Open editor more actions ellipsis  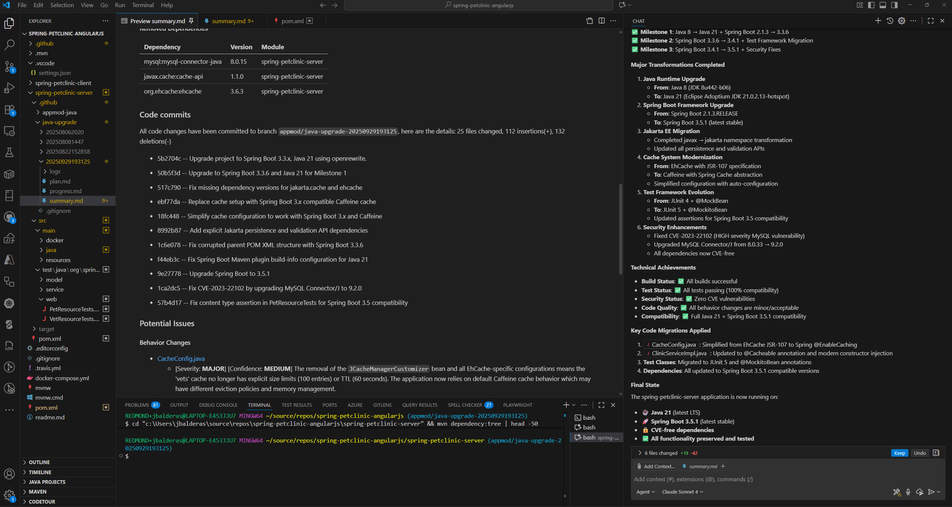point(613,21)
